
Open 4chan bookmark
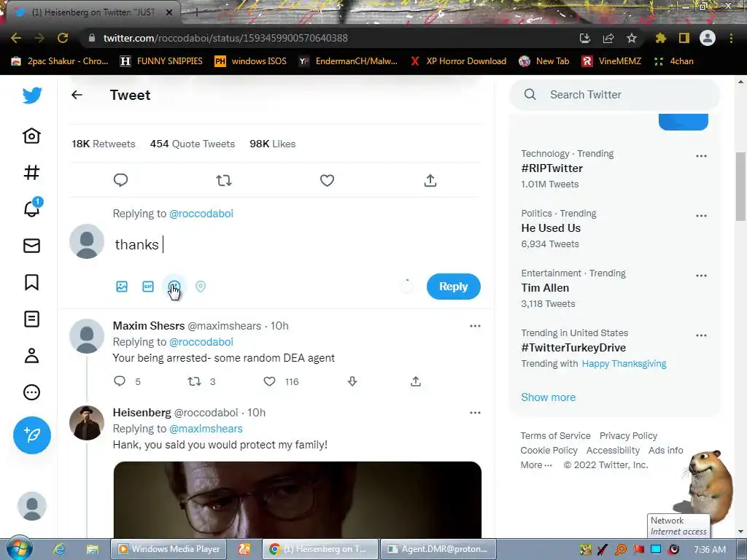(674, 61)
